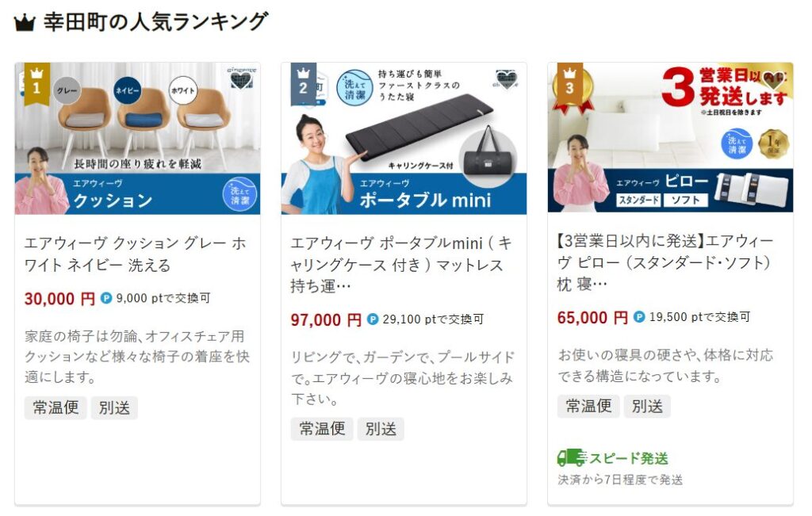The image size is (812, 516).
Task: Click the blue P point icon next to 9,000 pt
Action: (x=106, y=298)
